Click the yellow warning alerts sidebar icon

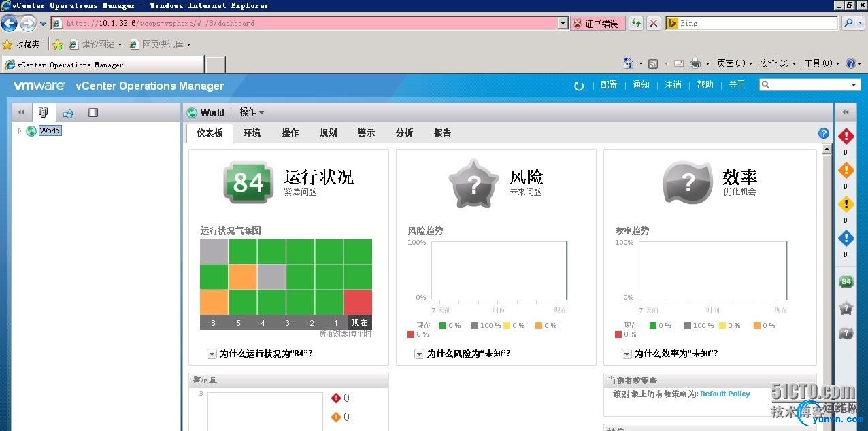(846, 204)
